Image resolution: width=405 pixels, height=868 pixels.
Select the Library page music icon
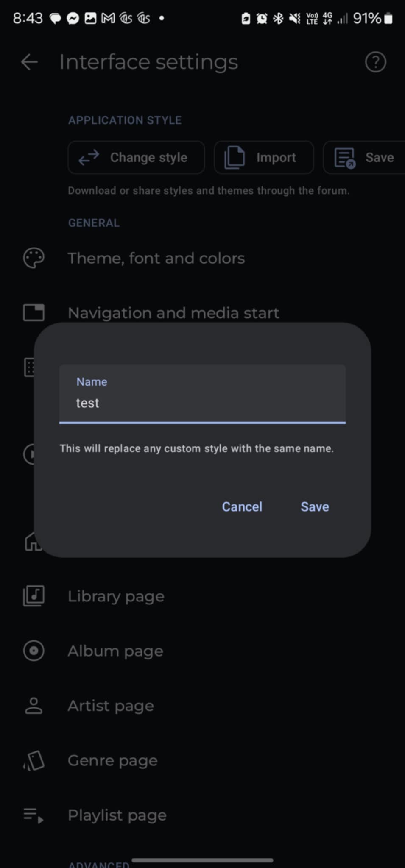[x=34, y=596]
